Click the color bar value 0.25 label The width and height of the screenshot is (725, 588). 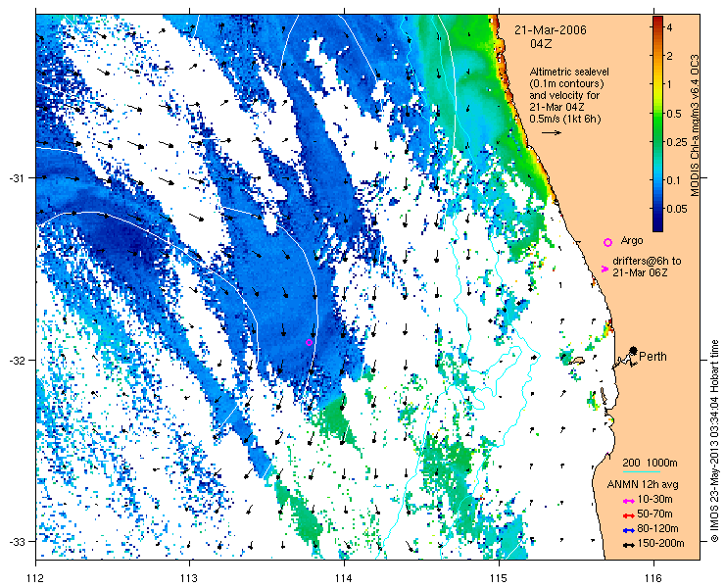677,142
